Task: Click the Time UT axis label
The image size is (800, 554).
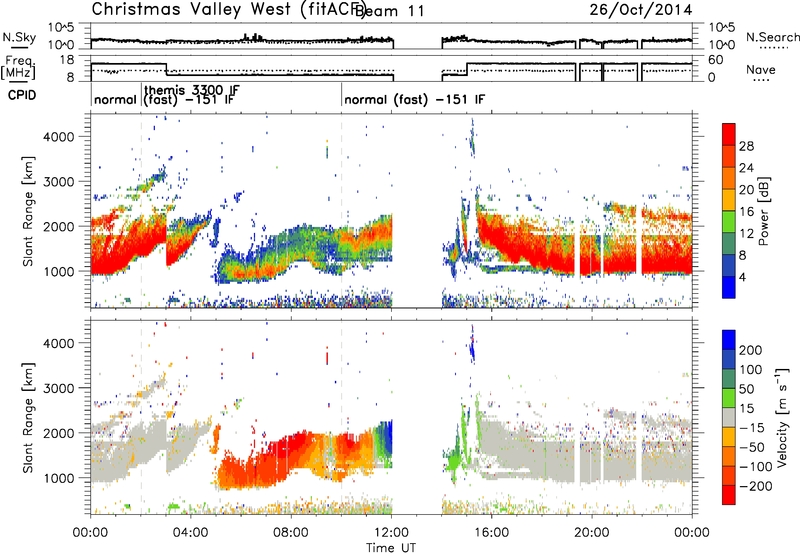Action: [391, 548]
